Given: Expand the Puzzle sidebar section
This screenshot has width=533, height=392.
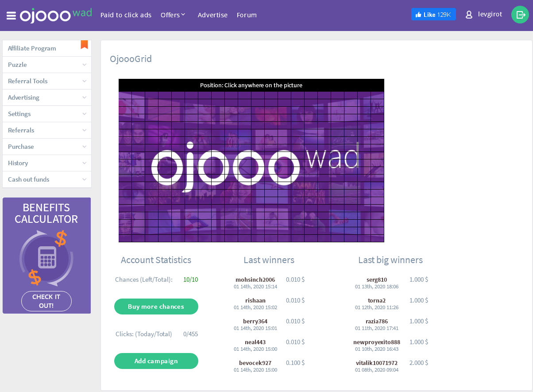Looking at the screenshot, I should click(47, 65).
